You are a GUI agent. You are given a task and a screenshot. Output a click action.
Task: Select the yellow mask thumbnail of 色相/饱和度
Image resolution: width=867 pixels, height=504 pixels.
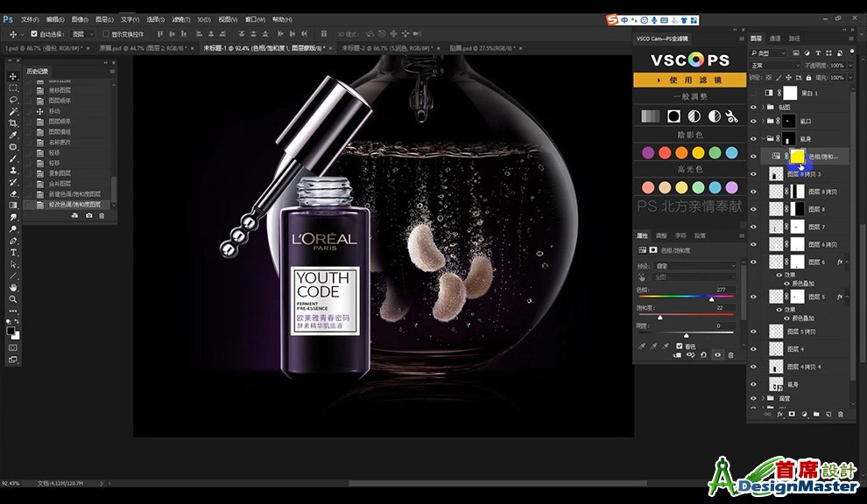(797, 157)
